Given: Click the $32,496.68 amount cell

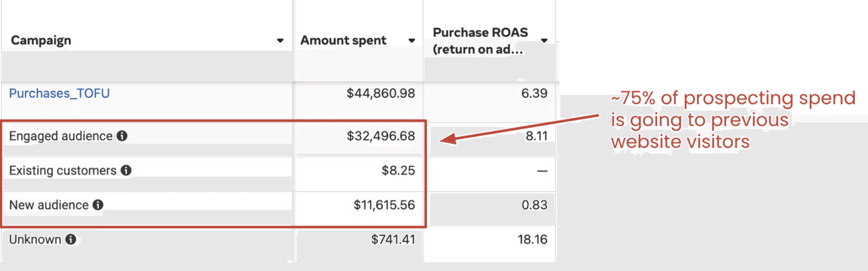Looking at the screenshot, I should click(x=381, y=136).
